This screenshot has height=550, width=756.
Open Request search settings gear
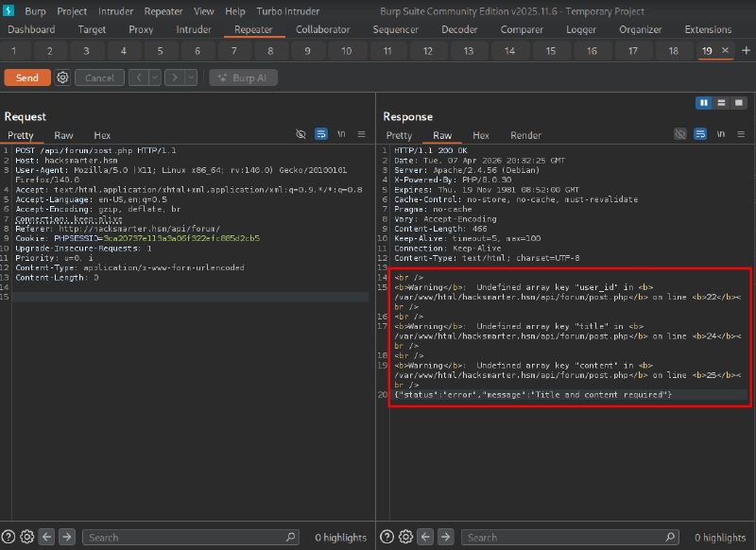pos(27,537)
